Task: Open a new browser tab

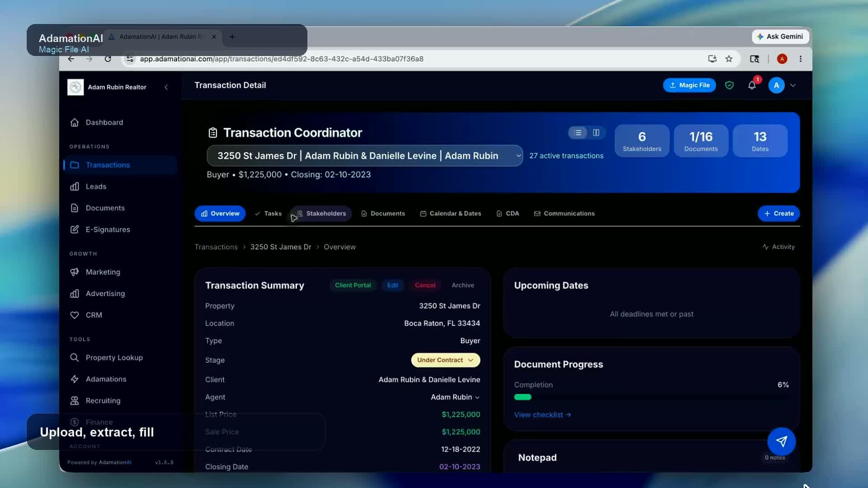Action: pyautogui.click(x=232, y=37)
